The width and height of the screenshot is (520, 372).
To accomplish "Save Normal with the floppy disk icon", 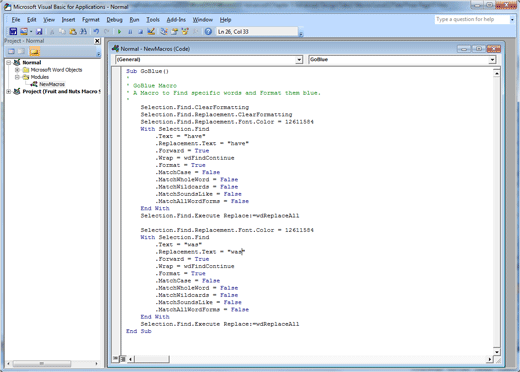I will [x=39, y=32].
